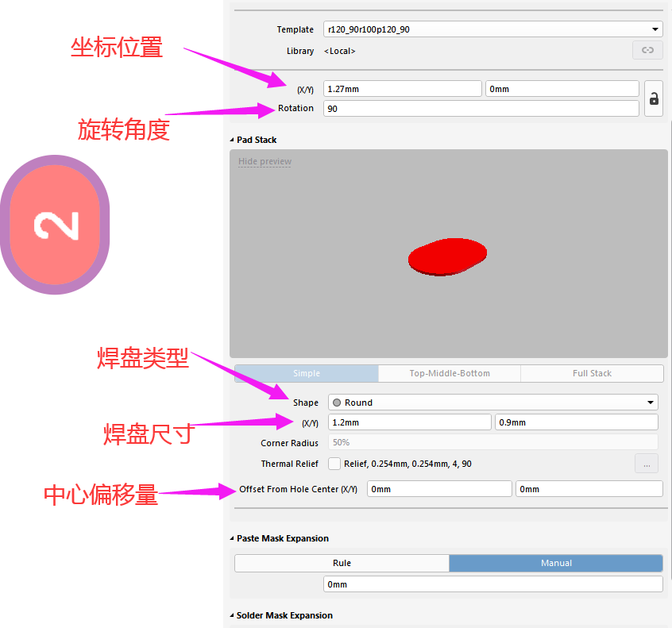Screen dimensions: 672x628
Task: Switch to the Full Stack tab
Action: pyautogui.click(x=592, y=373)
